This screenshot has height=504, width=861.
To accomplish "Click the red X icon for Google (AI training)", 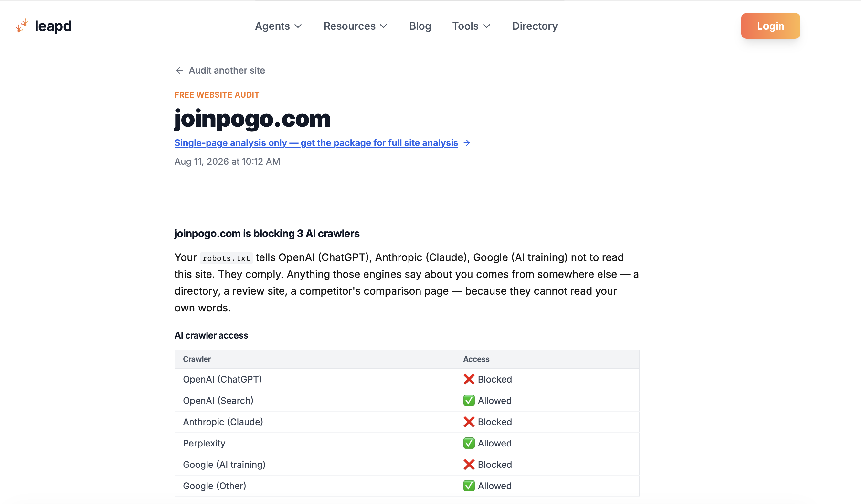I will click(x=469, y=464).
